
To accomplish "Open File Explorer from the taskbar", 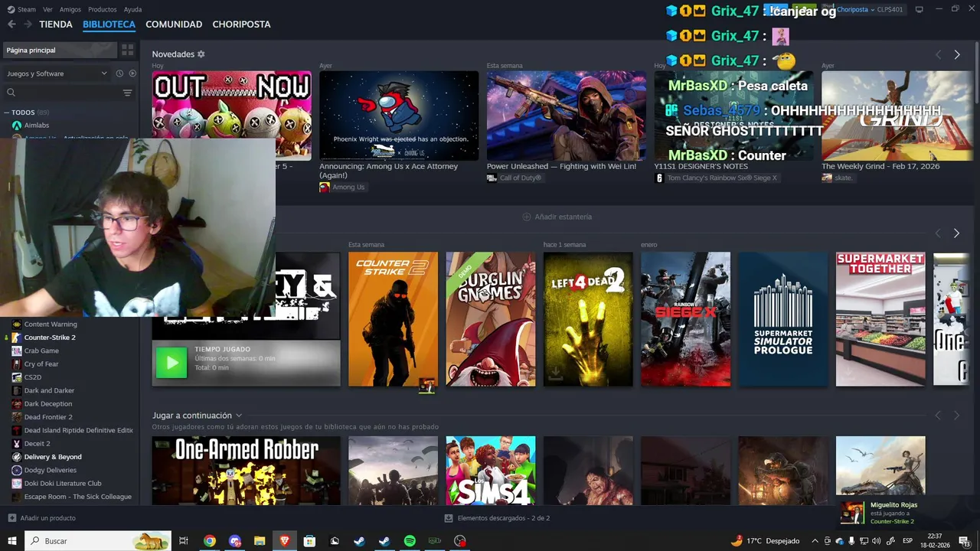I will (260, 541).
